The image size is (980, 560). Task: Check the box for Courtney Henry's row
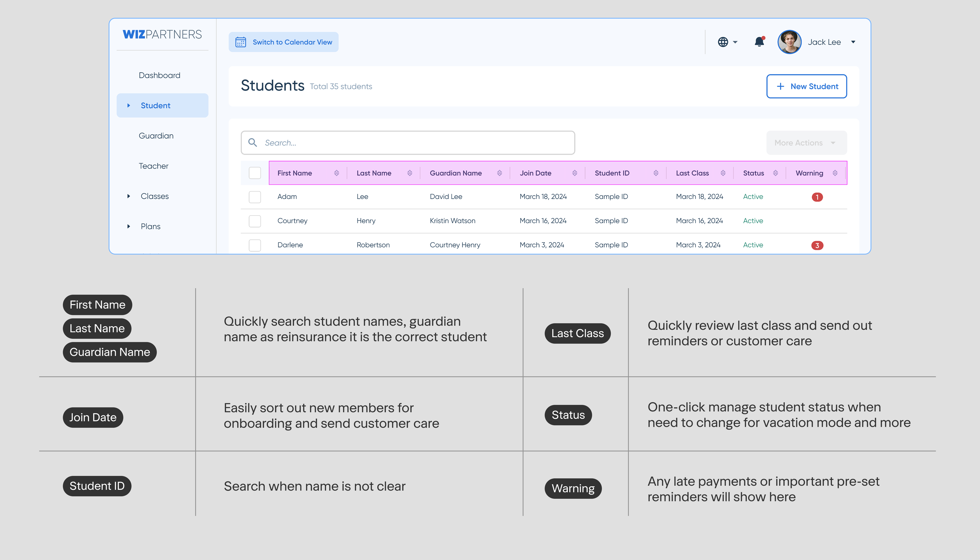click(x=255, y=221)
